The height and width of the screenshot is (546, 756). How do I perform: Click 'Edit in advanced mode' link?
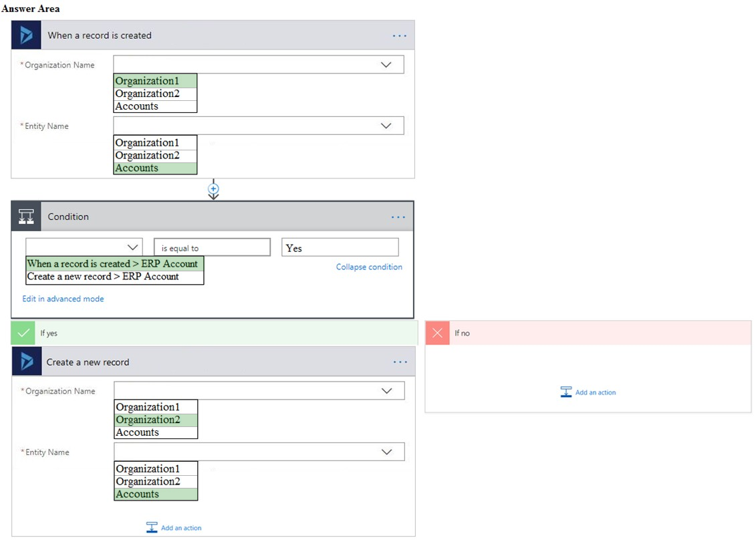tap(63, 299)
